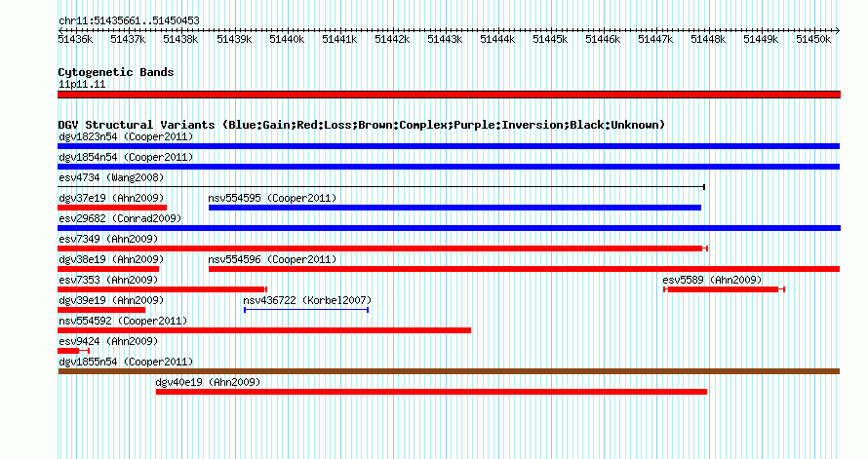Image resolution: width=868 pixels, height=459 pixels.
Task: Click the 51450k ruler tick label
Action: click(813, 39)
